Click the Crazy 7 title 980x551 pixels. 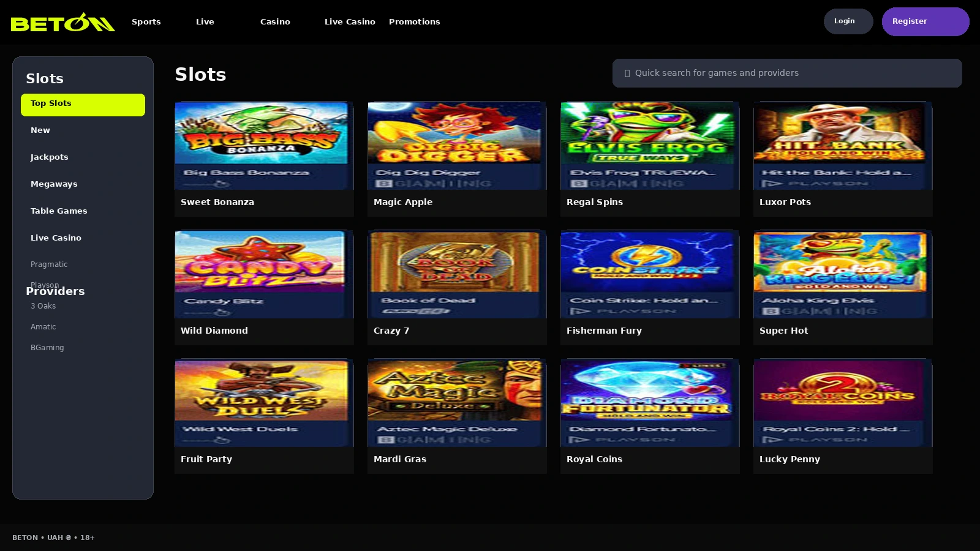391,331
